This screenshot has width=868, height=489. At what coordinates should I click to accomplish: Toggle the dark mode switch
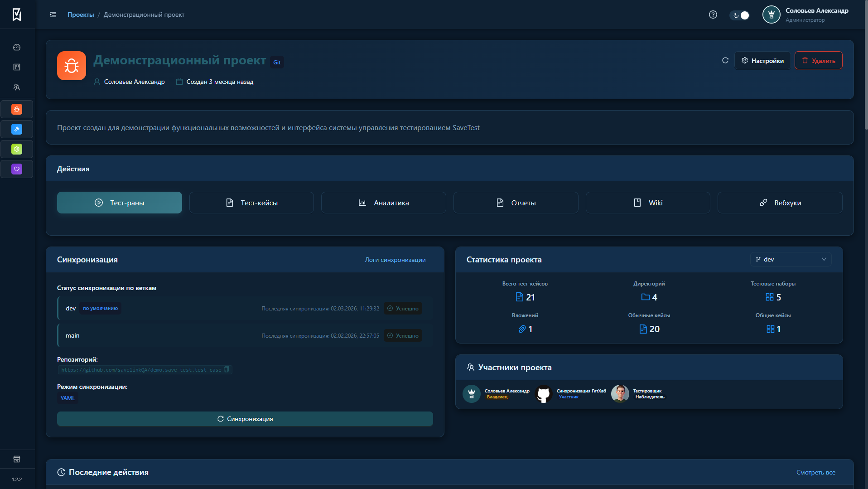pos(740,15)
